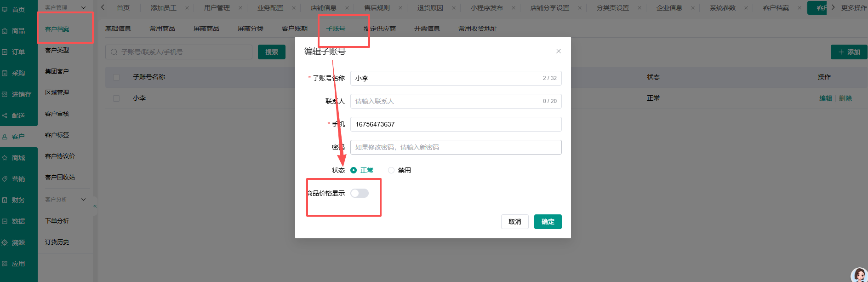868x282 pixels.
Task: Close the 编辑子账号 dialog with X
Action: click(x=559, y=51)
